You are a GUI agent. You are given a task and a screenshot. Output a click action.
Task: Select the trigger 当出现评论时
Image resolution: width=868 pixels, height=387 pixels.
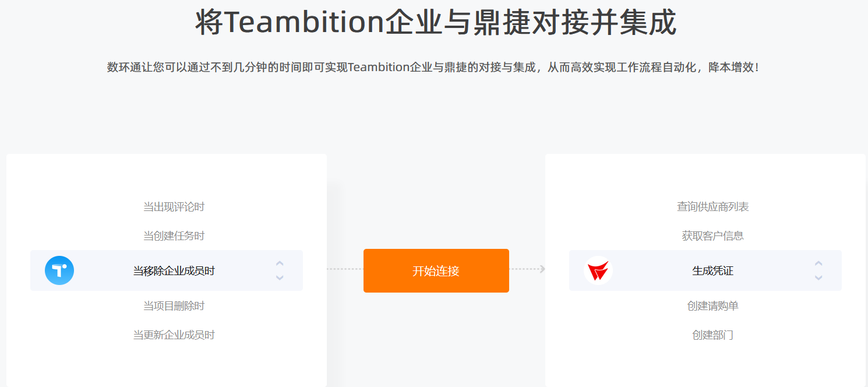point(174,207)
